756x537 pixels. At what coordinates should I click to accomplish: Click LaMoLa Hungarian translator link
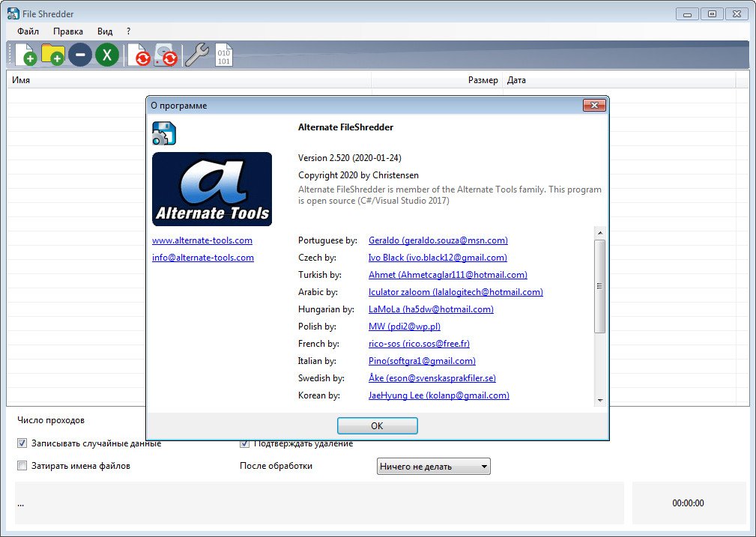[431, 309]
